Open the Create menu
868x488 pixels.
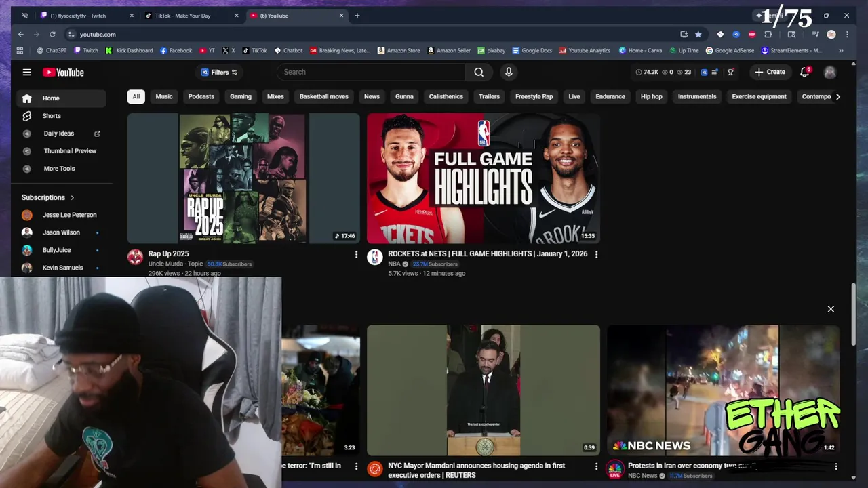coord(770,72)
